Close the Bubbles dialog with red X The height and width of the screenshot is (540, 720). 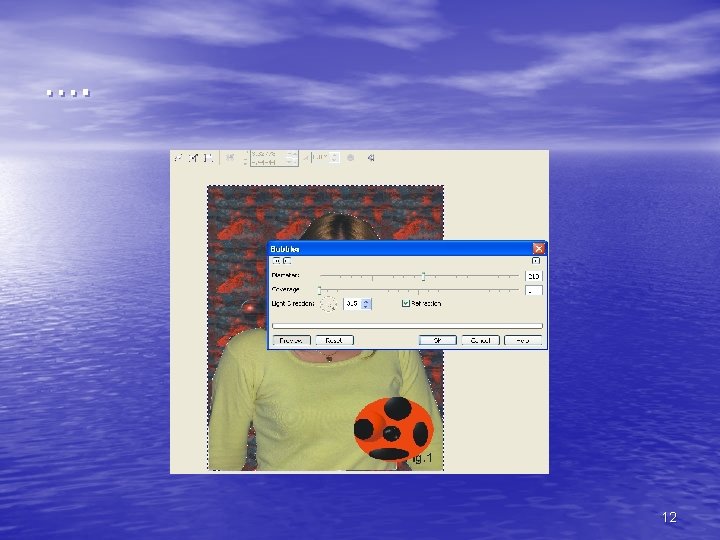click(x=539, y=248)
